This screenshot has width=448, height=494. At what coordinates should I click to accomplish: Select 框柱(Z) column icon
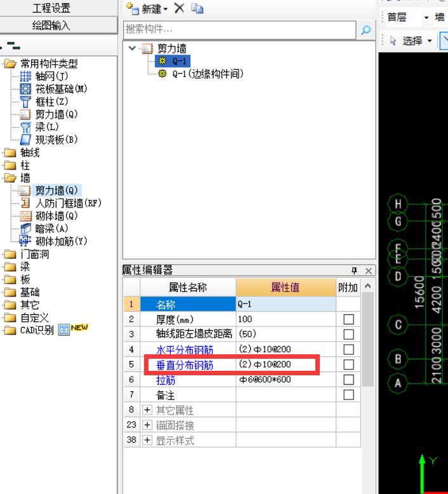coord(25,102)
